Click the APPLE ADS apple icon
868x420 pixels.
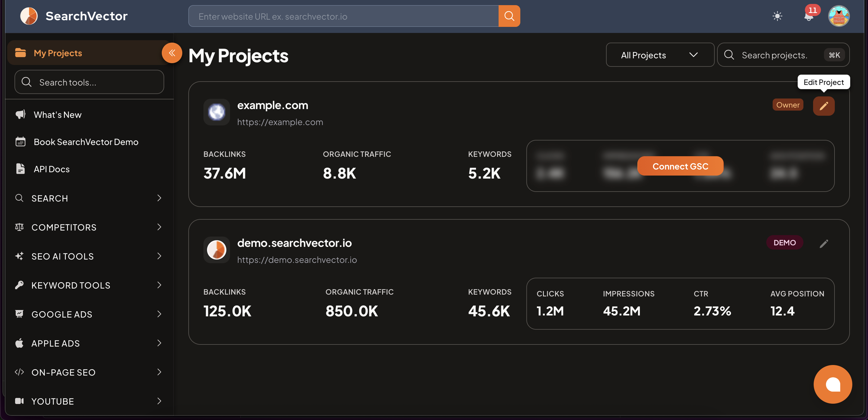(x=19, y=343)
